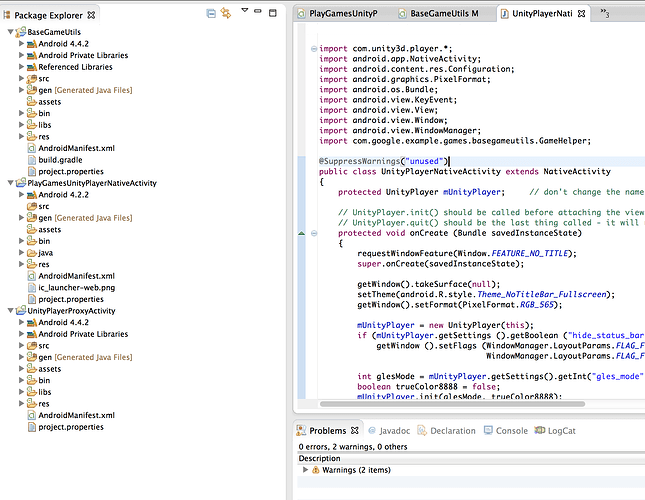This screenshot has height=500, width=645.
Task: Select assets folder icon under BaseGameUtils
Action: 32,102
